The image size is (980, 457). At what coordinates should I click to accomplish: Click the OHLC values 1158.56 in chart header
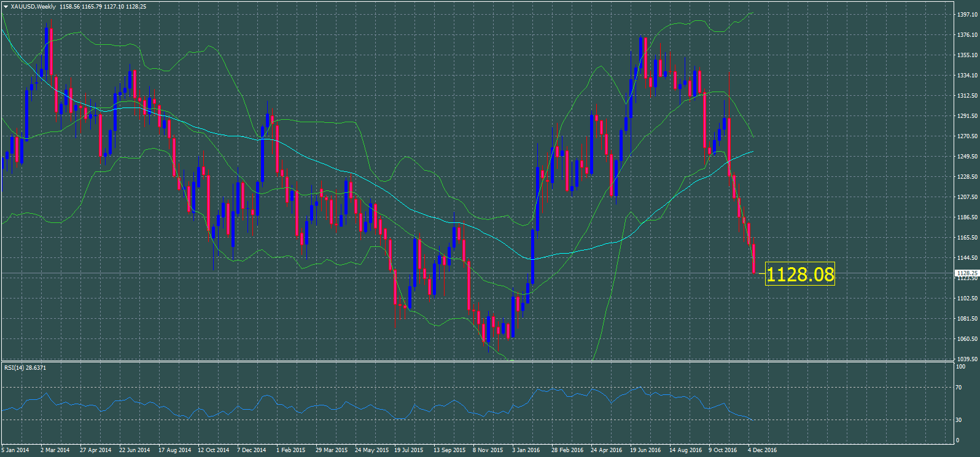click(x=70, y=7)
